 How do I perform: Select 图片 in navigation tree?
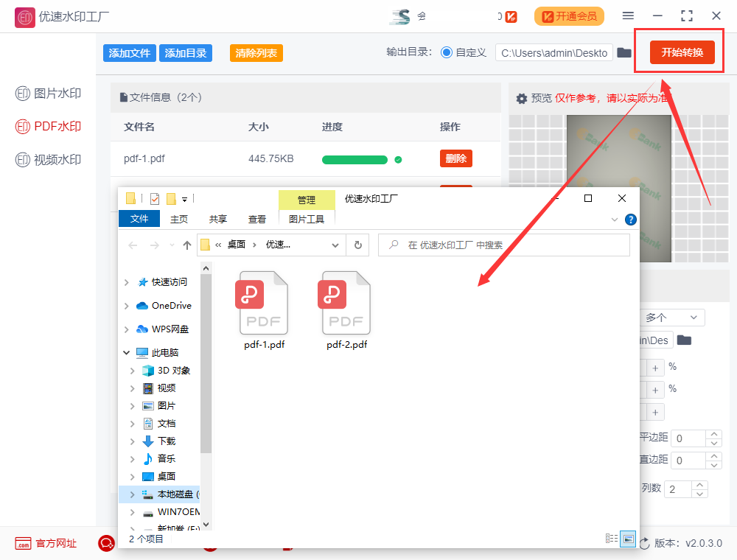(159, 406)
